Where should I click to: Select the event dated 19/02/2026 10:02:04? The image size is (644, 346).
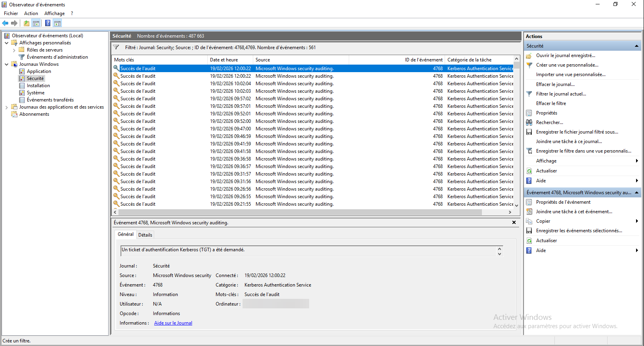click(x=313, y=84)
